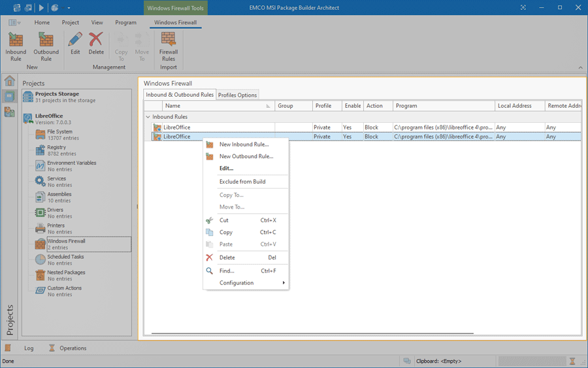588x368 pixels.
Task: Click the play icon in title bar
Action: click(x=41, y=7)
